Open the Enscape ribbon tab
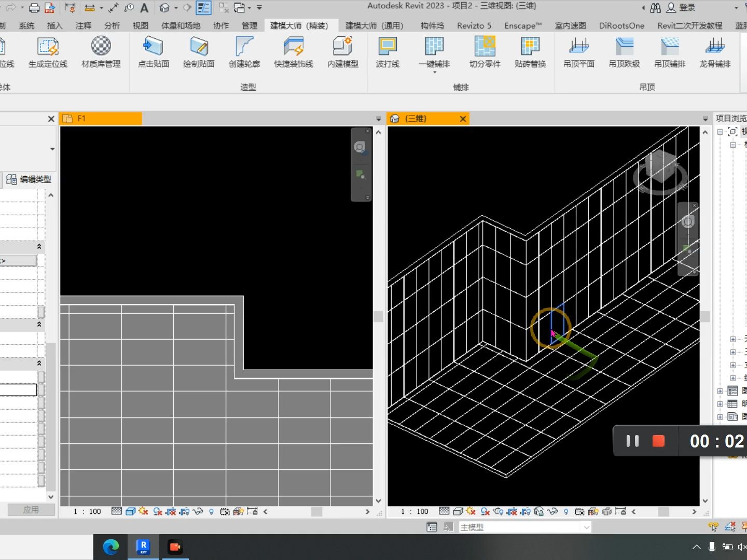Image resolution: width=747 pixels, height=560 pixels. pyautogui.click(x=523, y=25)
